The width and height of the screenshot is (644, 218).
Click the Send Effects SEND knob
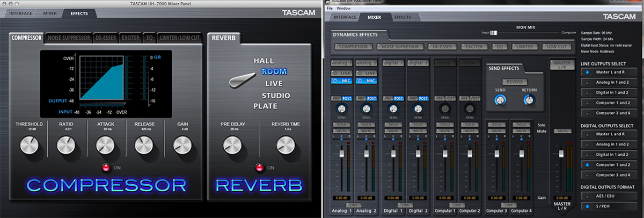[x=500, y=99]
